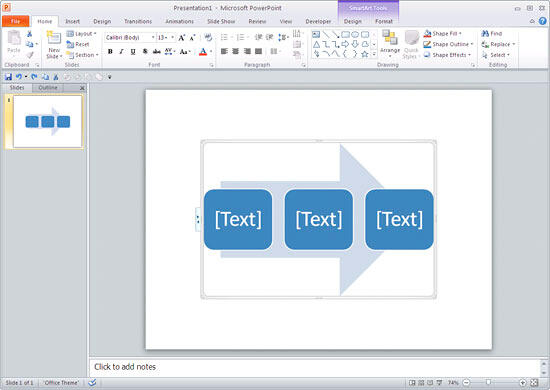550x390 pixels.
Task: Open the Shape Fill dropdown
Action: pyautogui.click(x=443, y=33)
